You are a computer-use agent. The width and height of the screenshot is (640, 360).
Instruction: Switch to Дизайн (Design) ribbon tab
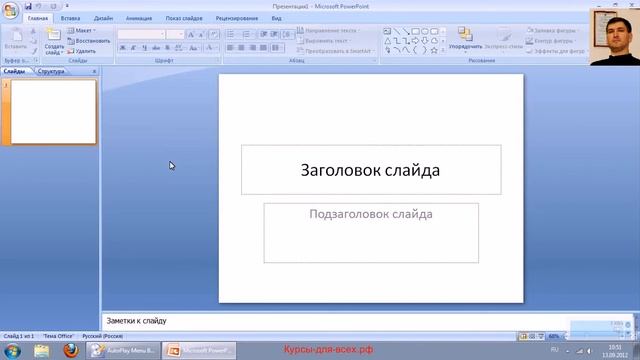(x=103, y=18)
